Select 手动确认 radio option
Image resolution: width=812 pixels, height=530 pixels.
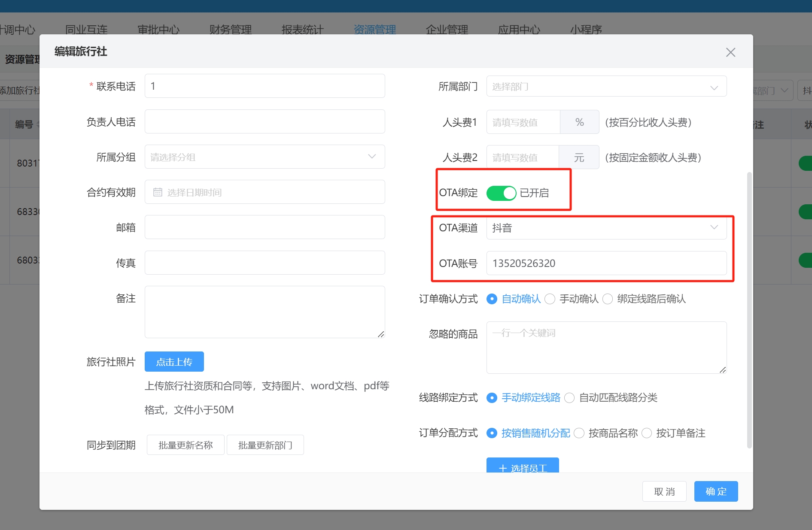point(550,299)
